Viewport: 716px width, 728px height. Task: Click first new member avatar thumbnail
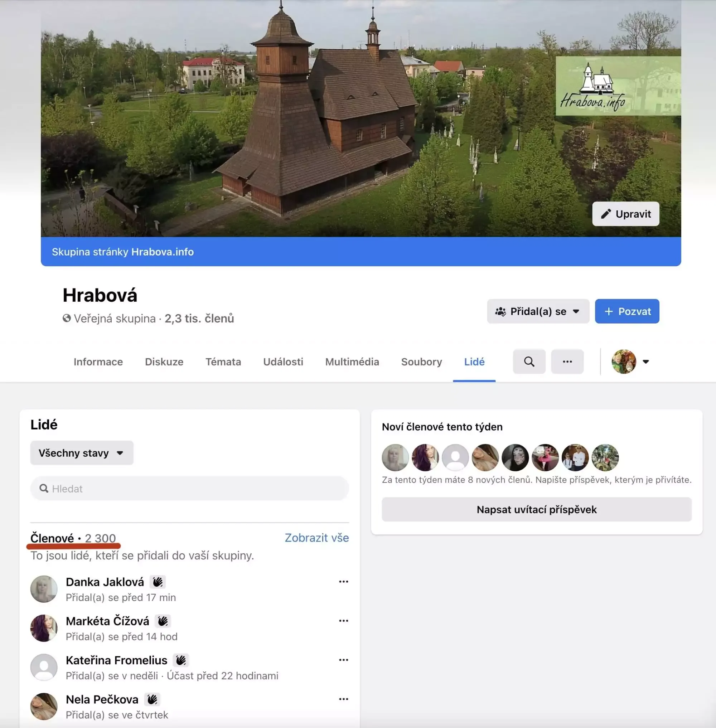click(x=395, y=457)
